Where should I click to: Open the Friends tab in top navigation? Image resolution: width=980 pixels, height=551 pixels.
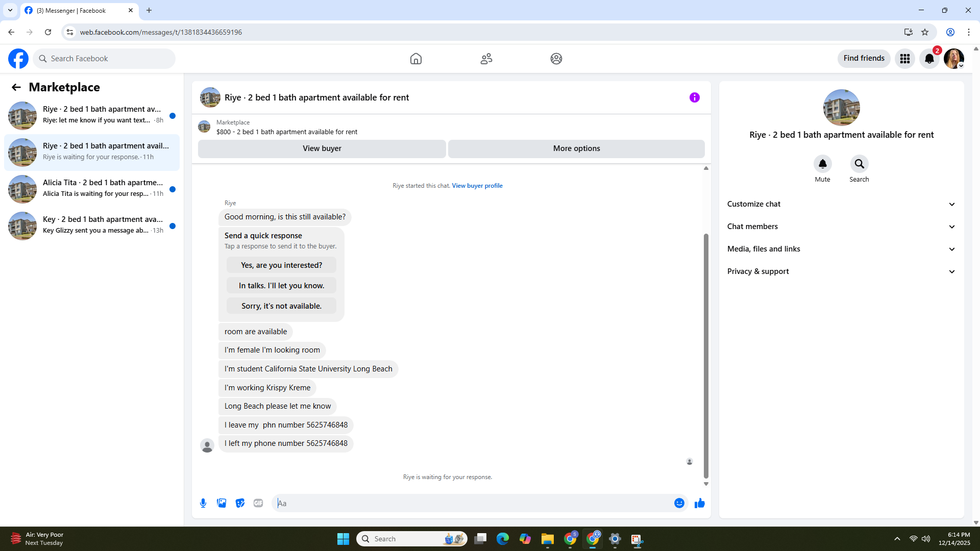click(486, 59)
